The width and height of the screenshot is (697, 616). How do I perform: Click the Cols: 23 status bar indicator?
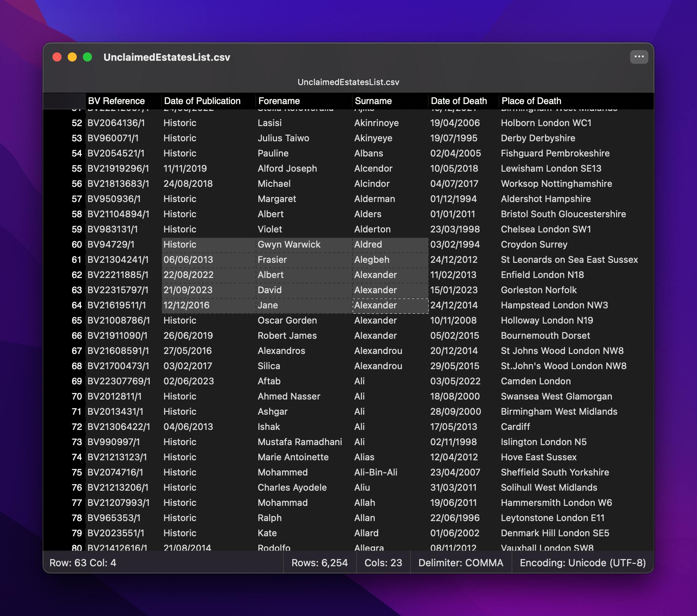[x=383, y=563]
